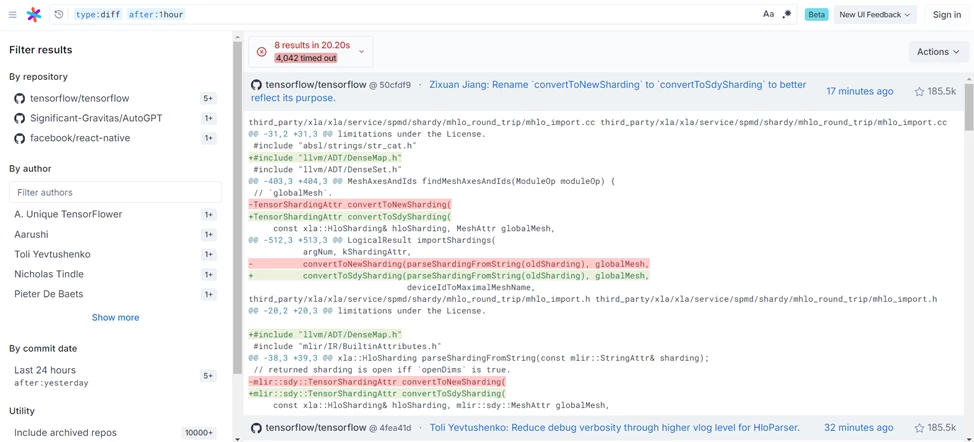Select the Last 24 hours date filter
This screenshot has width=974, height=442.
(x=45, y=370)
